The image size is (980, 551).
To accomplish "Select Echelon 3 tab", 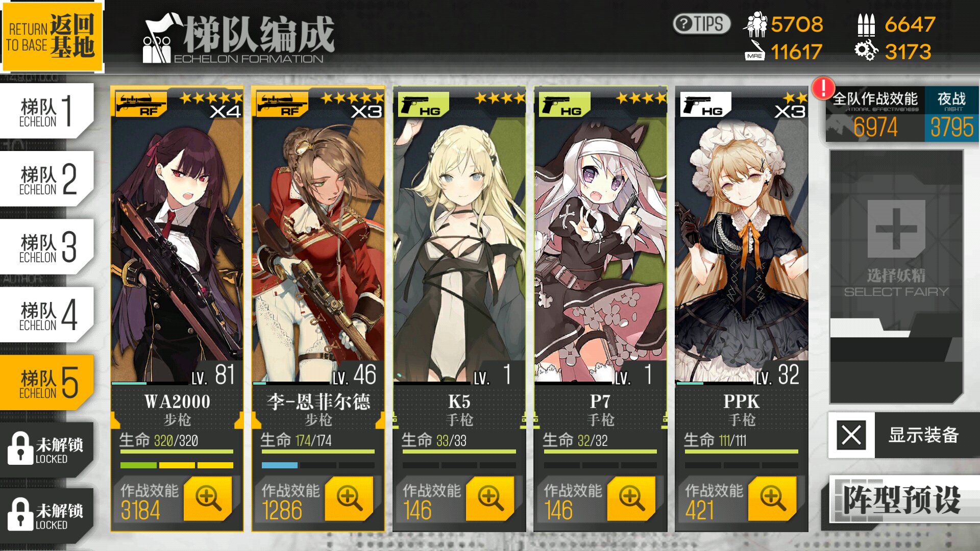I will pos(47,247).
